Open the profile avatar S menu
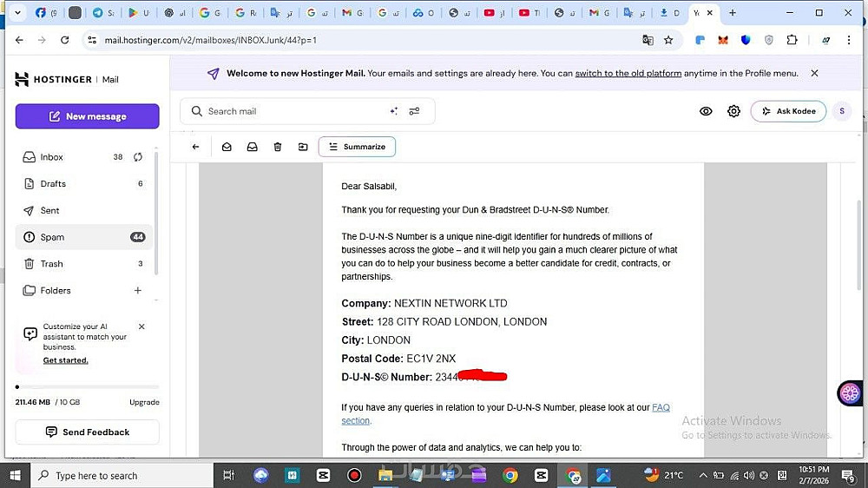 pos(842,111)
